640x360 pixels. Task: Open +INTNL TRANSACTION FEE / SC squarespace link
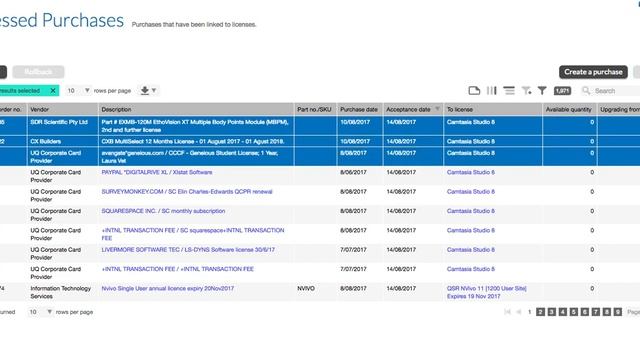[193, 234]
